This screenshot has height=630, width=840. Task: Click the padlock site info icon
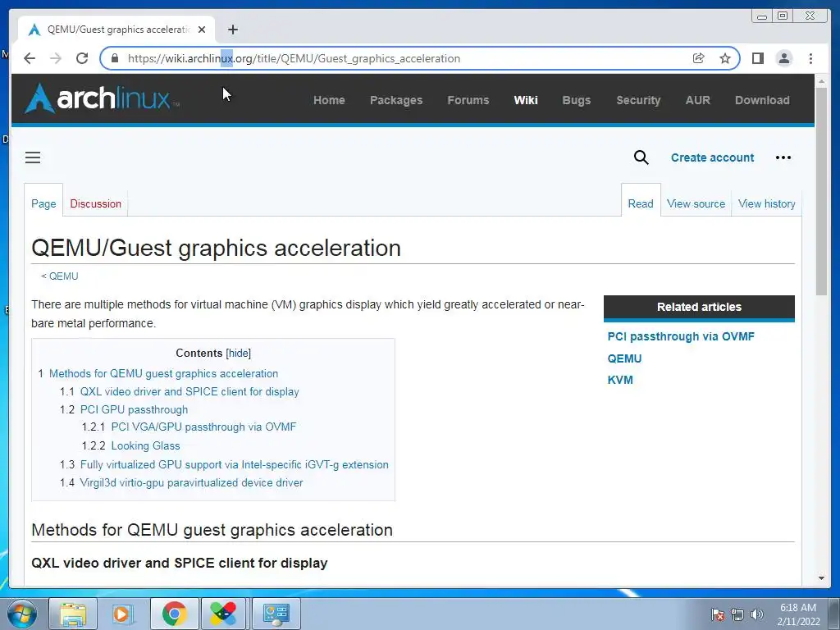click(115, 58)
